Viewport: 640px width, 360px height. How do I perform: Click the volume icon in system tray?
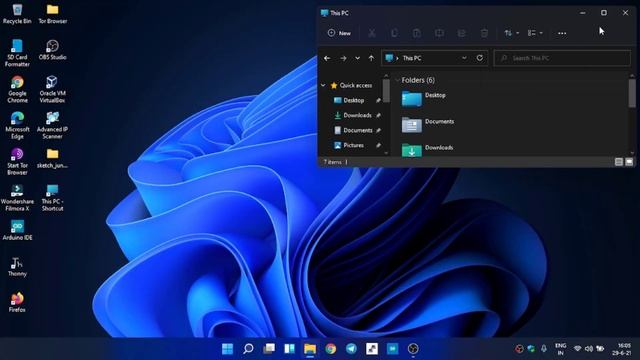pos(589,349)
